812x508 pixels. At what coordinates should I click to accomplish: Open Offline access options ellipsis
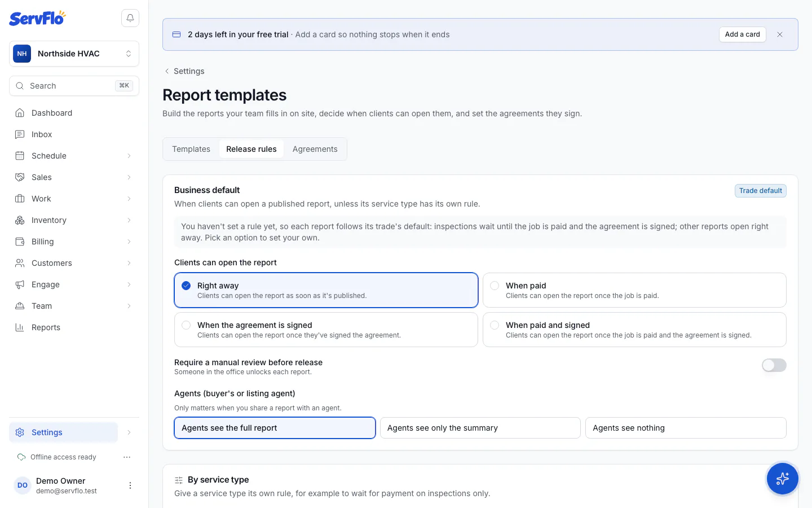click(x=127, y=457)
